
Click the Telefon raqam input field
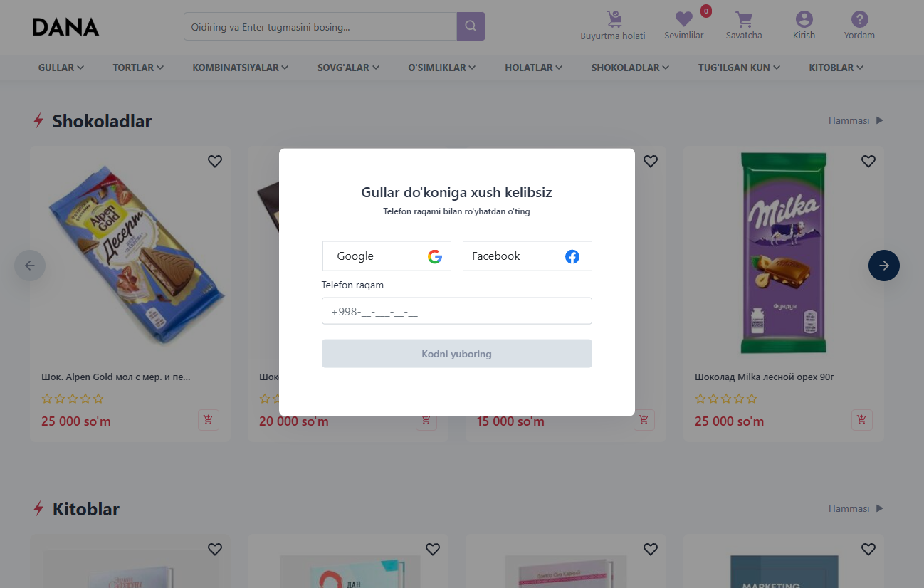click(x=456, y=311)
